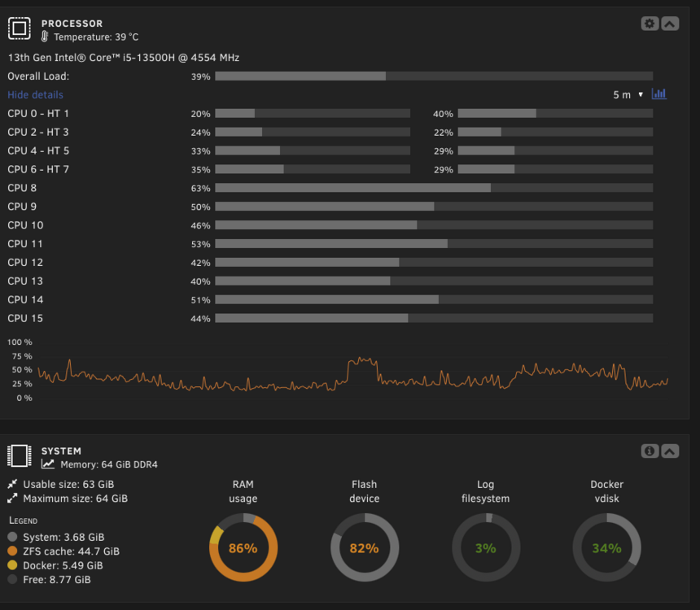
Task: Click the 'CPU 11' label
Action: pos(25,244)
